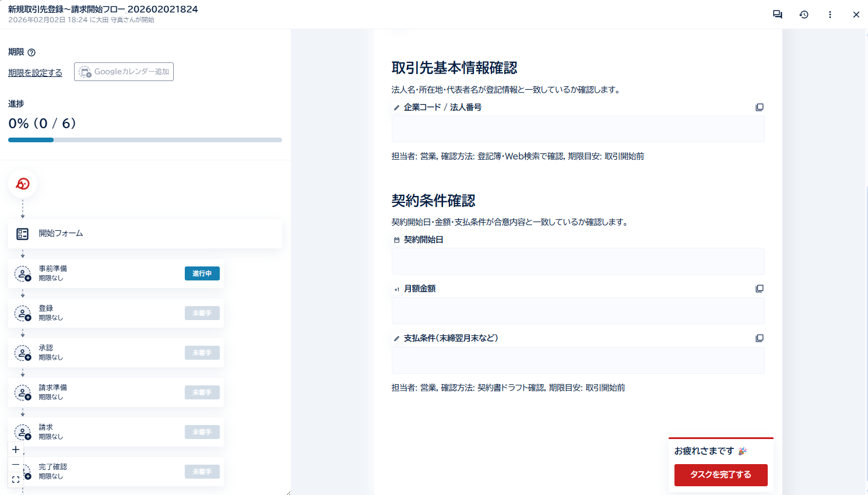Click タスクを完了する button
This screenshot has width=868, height=495.
[721, 475]
